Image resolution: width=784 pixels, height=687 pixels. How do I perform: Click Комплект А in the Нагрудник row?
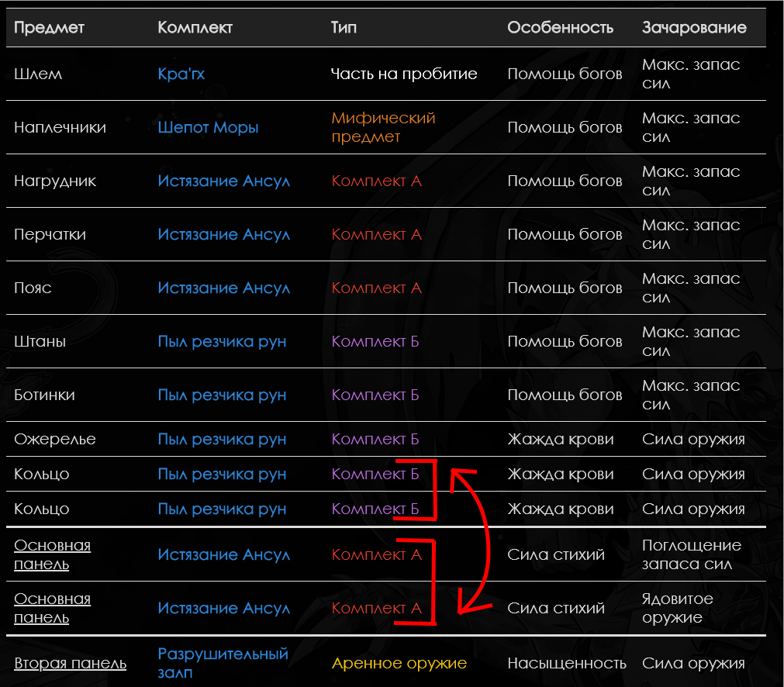tap(377, 181)
